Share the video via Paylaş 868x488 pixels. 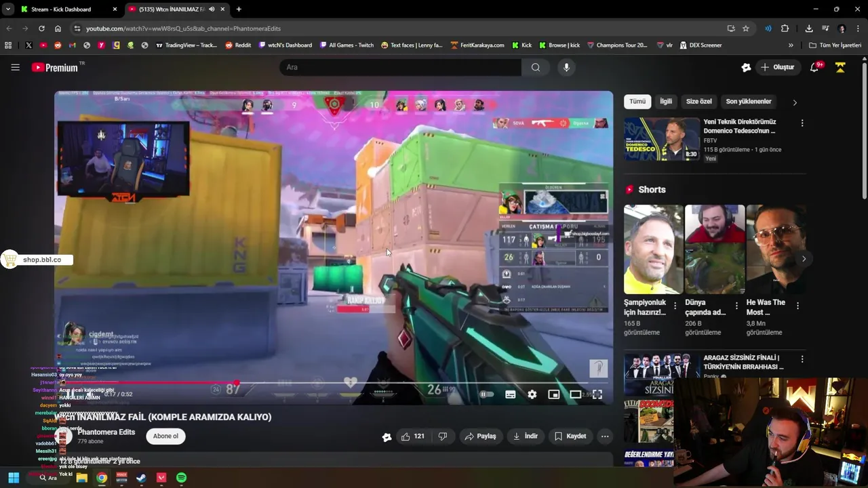point(480,436)
